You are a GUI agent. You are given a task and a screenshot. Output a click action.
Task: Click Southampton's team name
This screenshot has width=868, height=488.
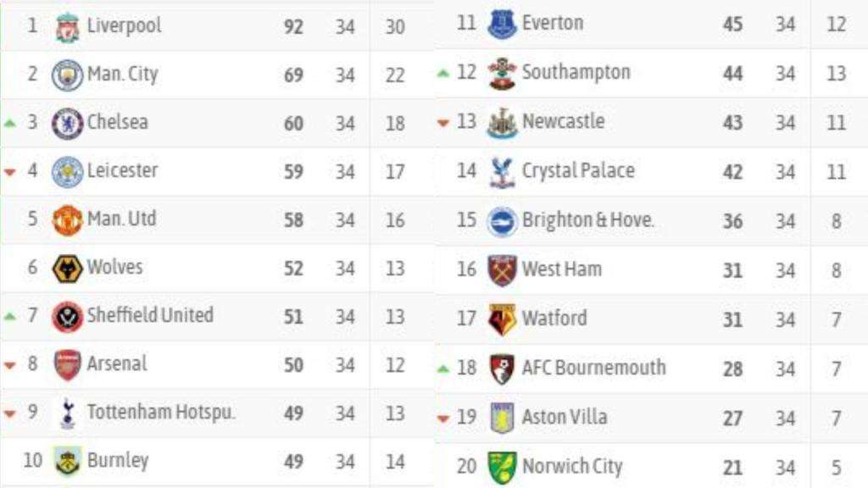click(576, 72)
